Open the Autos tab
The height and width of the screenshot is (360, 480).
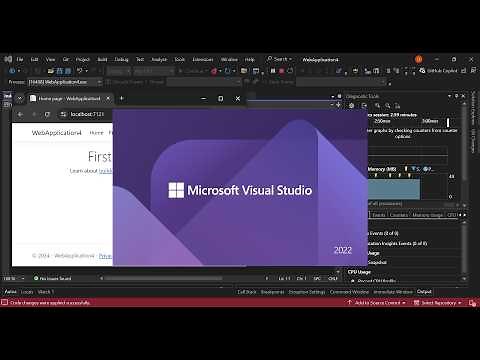(10, 292)
